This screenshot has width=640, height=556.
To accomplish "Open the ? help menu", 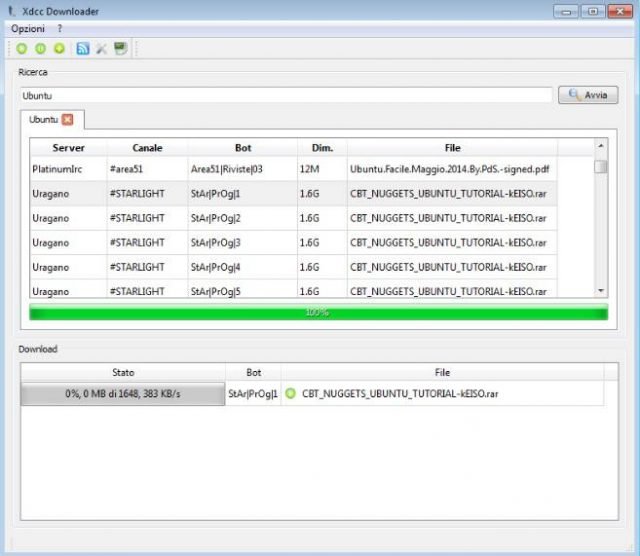I will click(x=60, y=29).
